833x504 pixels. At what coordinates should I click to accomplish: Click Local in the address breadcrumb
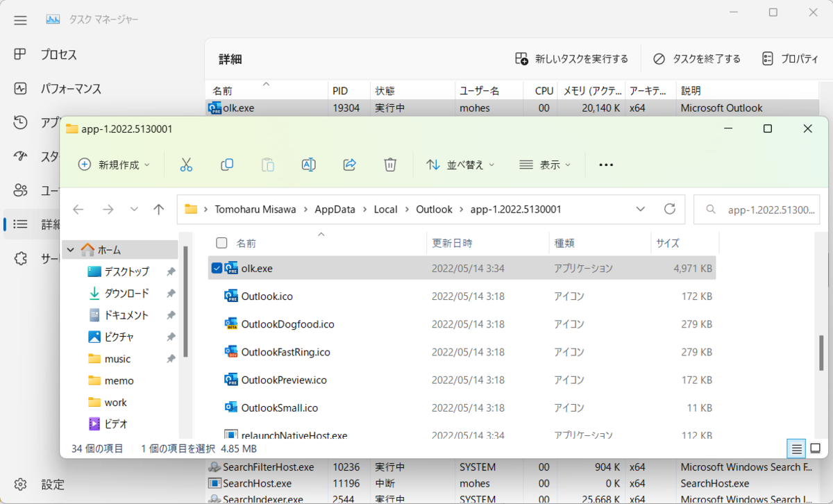pos(386,209)
